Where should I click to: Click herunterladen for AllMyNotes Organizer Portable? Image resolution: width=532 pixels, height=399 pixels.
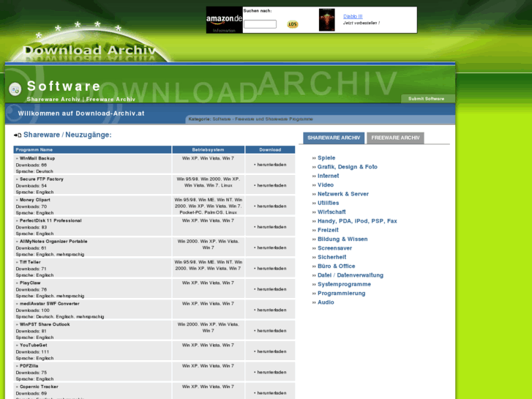[x=271, y=247]
